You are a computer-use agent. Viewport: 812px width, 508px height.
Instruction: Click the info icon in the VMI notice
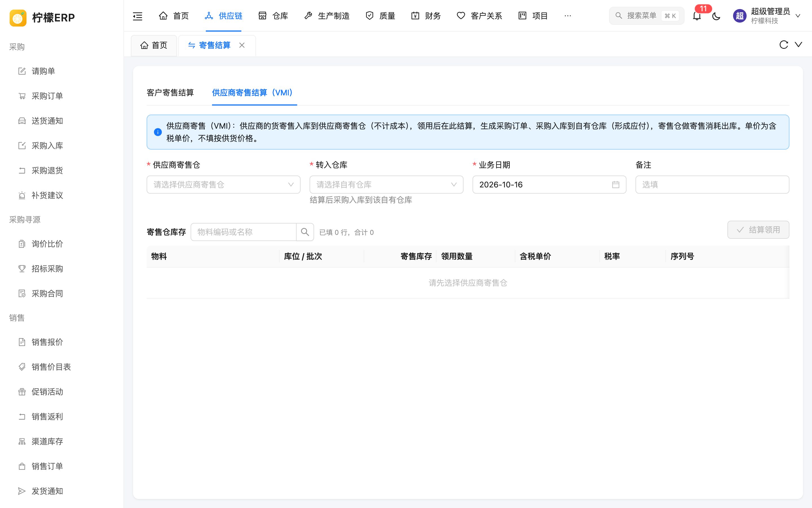(x=158, y=132)
